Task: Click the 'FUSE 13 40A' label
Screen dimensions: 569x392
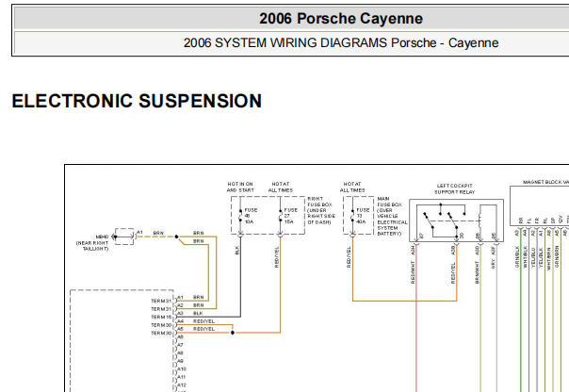Action: [363, 216]
